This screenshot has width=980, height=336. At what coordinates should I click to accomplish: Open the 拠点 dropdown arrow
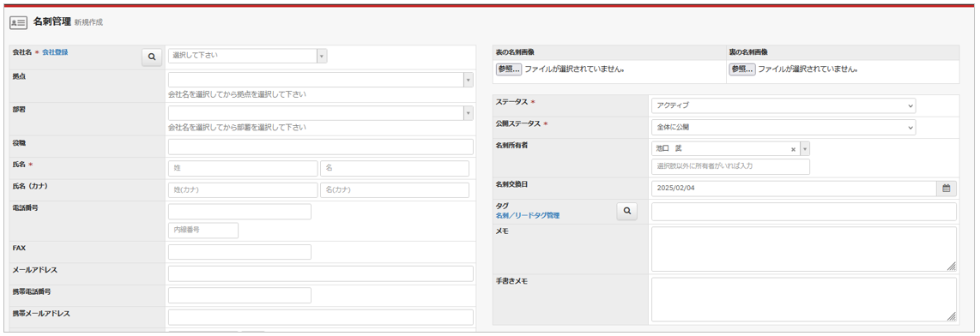pyautogui.click(x=469, y=80)
